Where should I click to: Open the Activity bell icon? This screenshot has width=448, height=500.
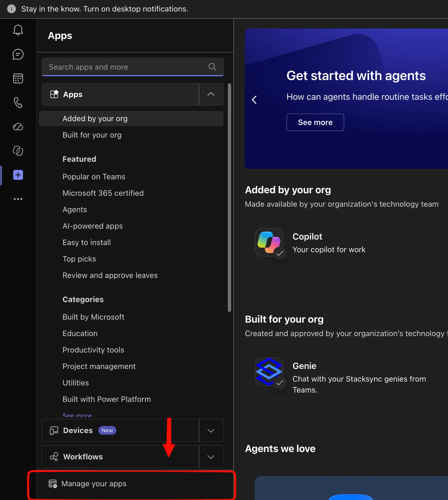tap(18, 30)
